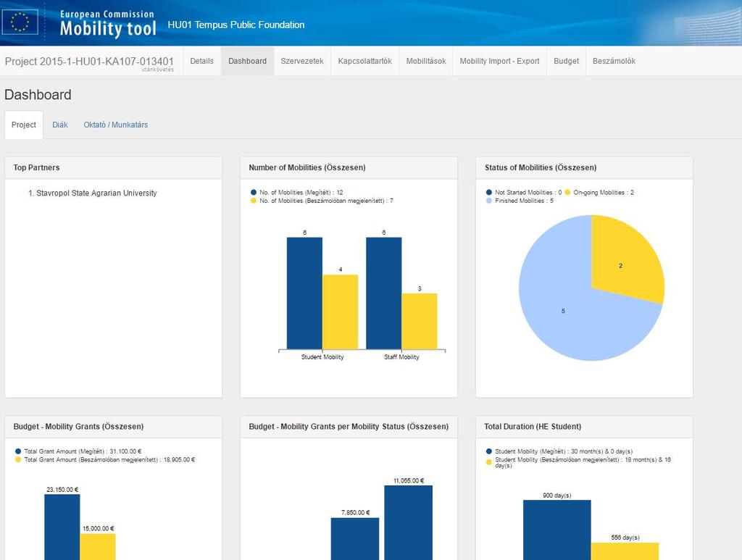Open the Szervezetek tab
Image resolution: width=742 pixels, height=560 pixels.
point(302,61)
